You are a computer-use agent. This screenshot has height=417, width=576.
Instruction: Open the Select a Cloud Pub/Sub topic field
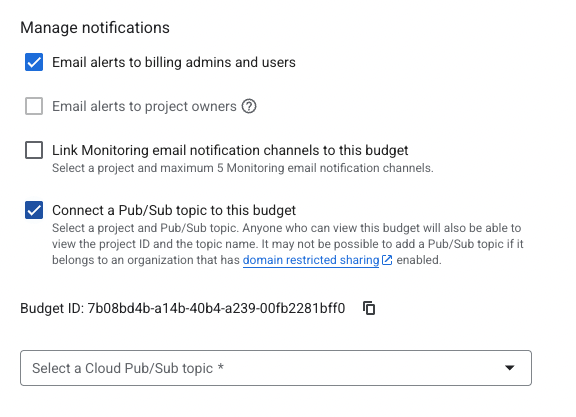click(x=276, y=368)
